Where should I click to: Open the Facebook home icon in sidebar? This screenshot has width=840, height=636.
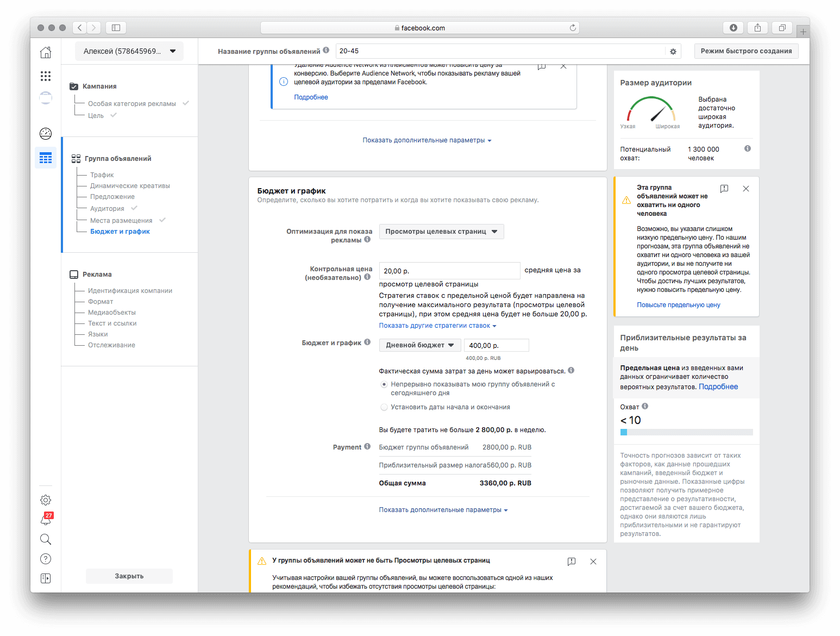[46, 52]
